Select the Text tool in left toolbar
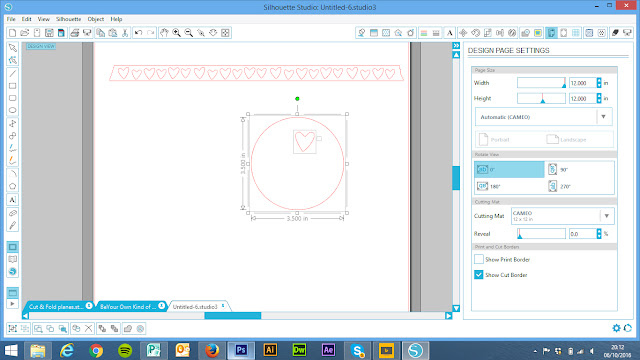This screenshot has width=640, height=360. tap(13, 200)
